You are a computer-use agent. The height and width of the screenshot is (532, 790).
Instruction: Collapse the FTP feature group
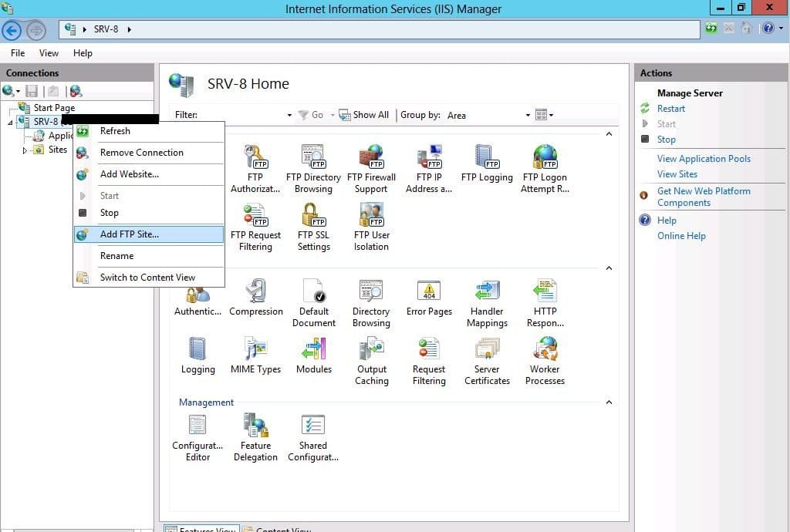(x=609, y=134)
